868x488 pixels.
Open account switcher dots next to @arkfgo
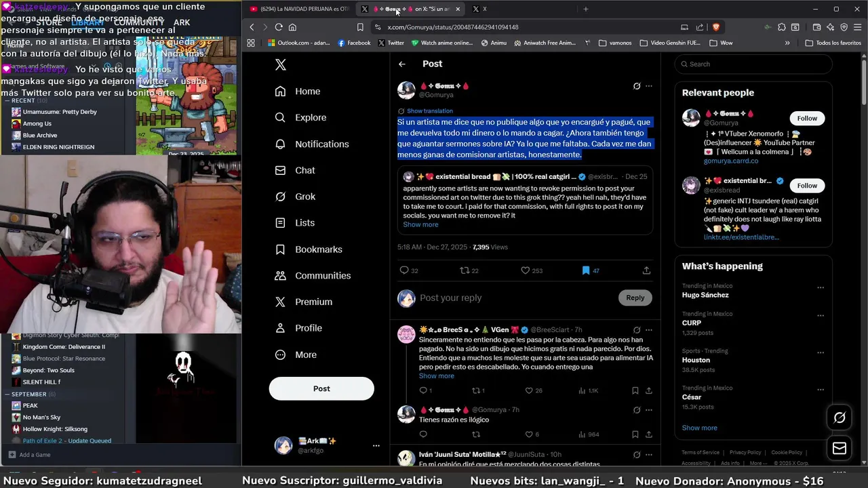(x=376, y=445)
